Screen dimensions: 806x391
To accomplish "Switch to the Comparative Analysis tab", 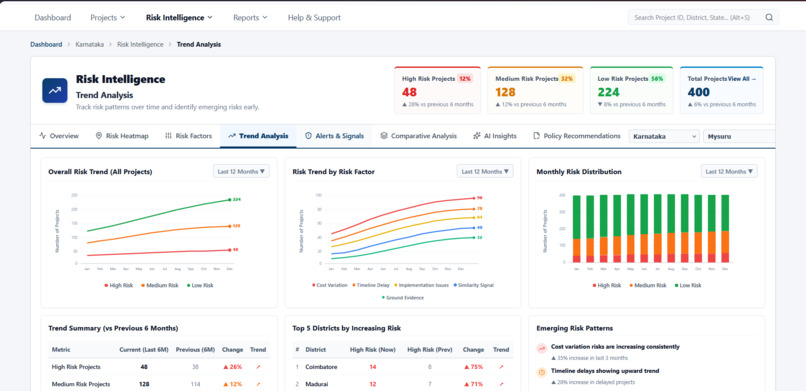I will [418, 136].
